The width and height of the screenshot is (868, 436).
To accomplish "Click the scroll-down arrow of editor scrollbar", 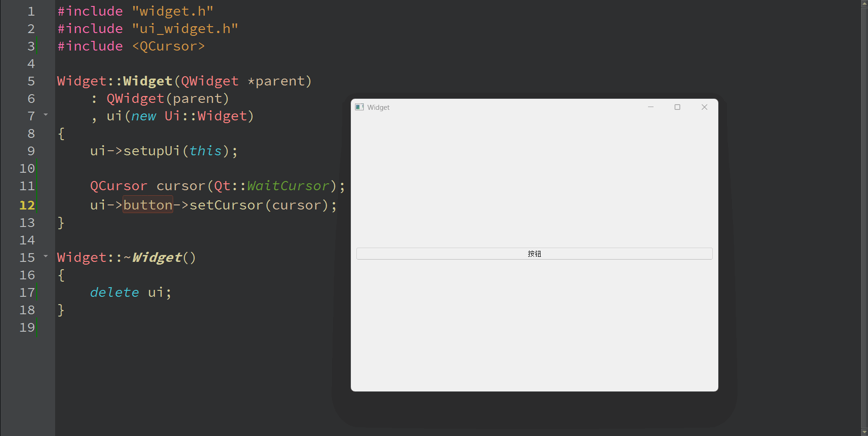I will 864,432.
